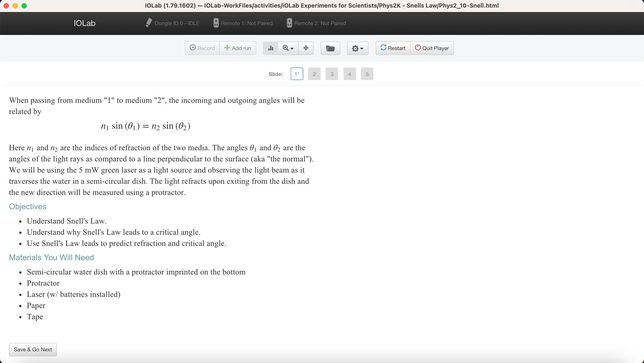Click the Snell's Law equation

146,126
